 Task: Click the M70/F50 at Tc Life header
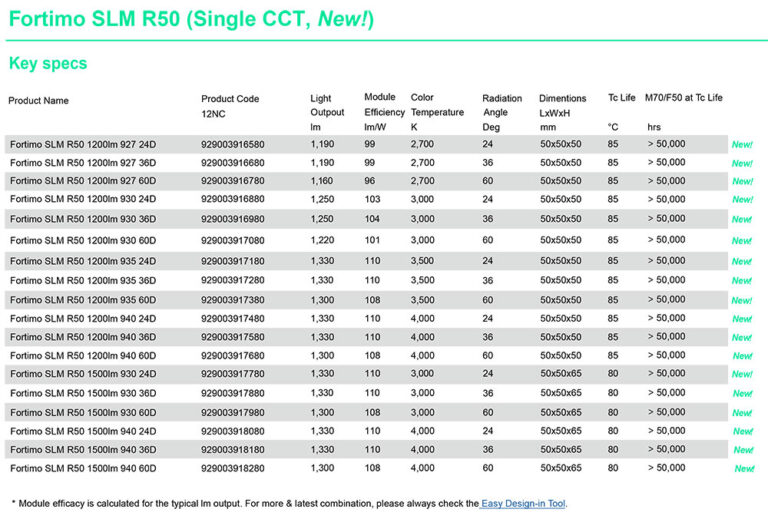point(684,98)
